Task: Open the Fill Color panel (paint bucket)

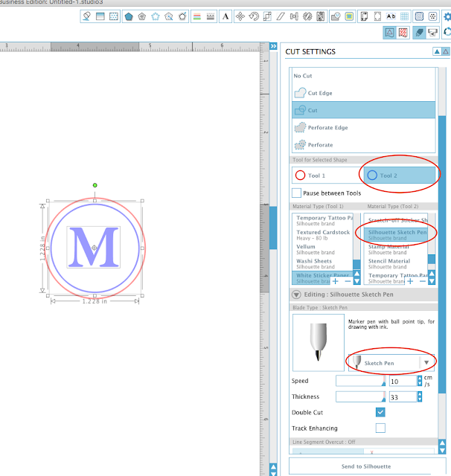Action: click(x=87, y=16)
